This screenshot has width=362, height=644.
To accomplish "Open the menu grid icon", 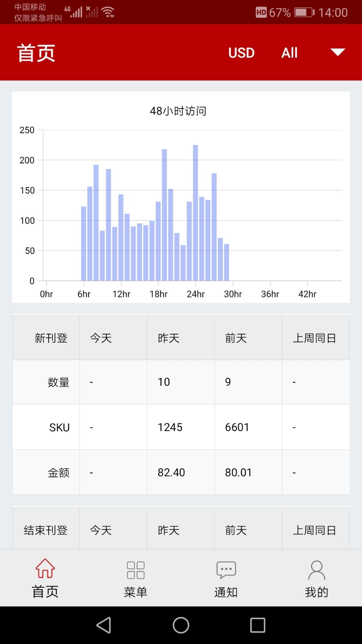I will [x=136, y=570].
